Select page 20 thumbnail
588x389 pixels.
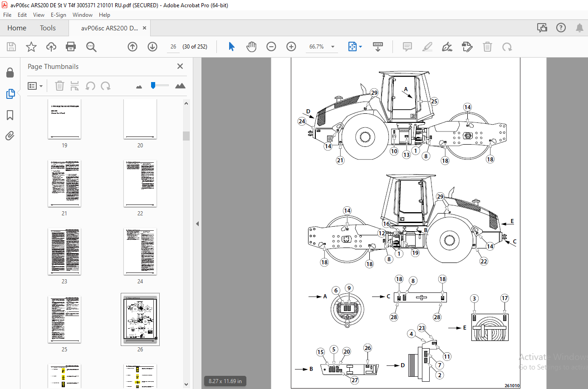(x=140, y=119)
